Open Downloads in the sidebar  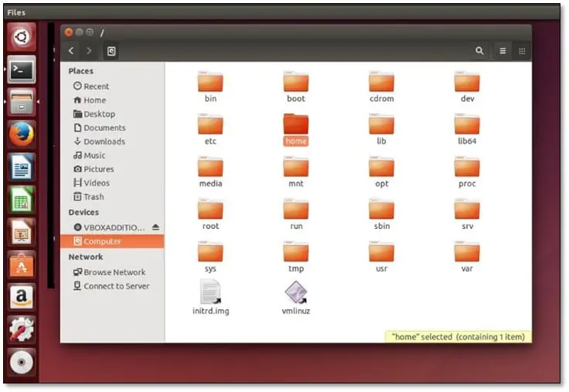[104, 141]
